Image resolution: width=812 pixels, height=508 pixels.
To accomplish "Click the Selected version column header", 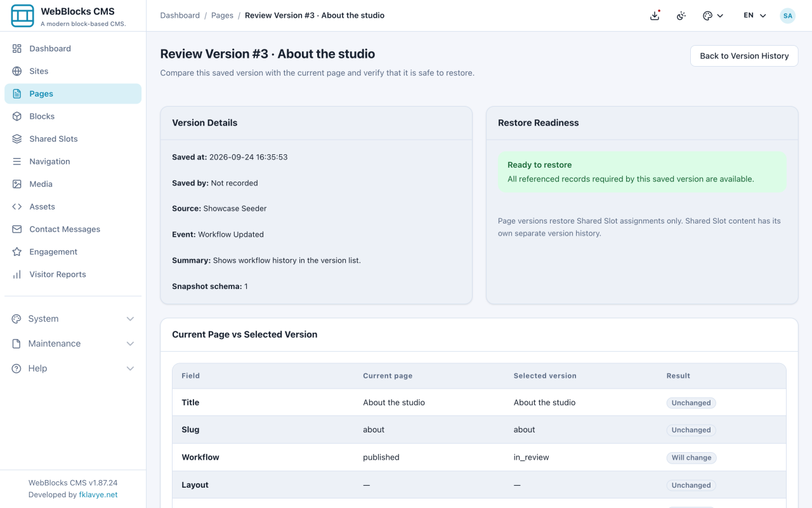I will point(545,376).
